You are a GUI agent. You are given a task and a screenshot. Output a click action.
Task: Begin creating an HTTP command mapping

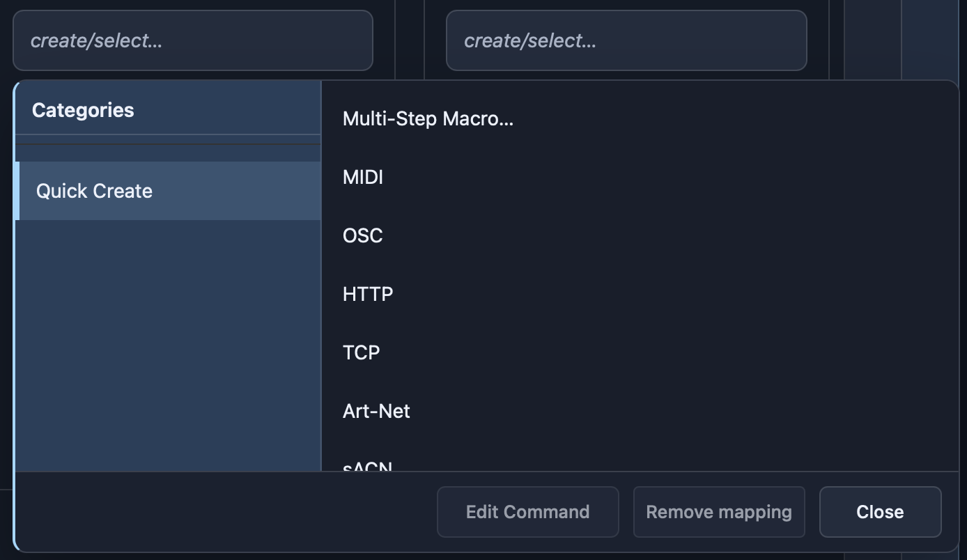click(x=367, y=294)
